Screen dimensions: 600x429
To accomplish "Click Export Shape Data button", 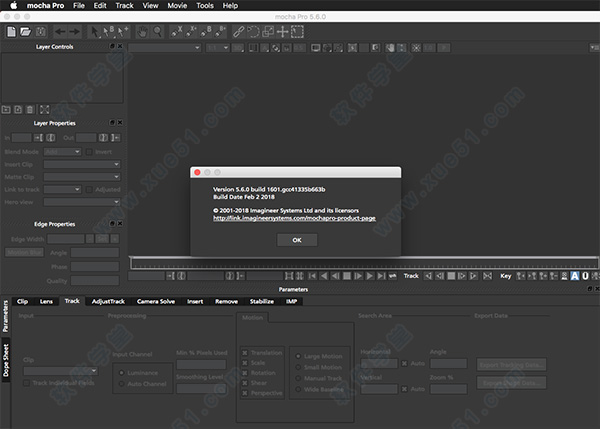I will tap(512, 383).
